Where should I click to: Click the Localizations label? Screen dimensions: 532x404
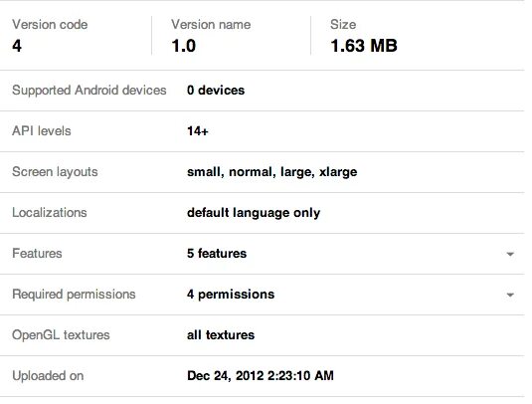(50, 213)
